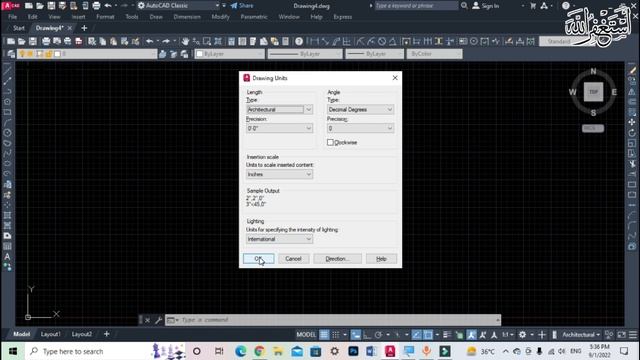Open the Insertion scale dropdown showing Inches
This screenshot has width=640, height=360.
(280, 174)
